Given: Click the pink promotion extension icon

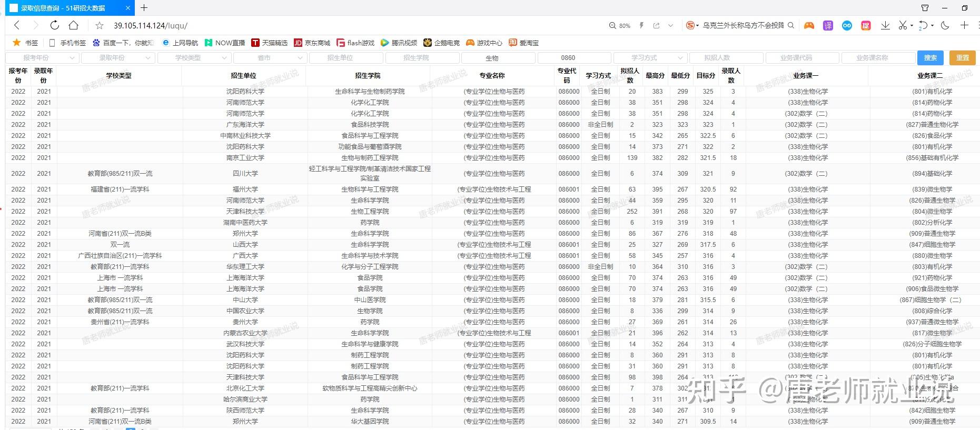Looking at the screenshot, I should (x=866, y=25).
